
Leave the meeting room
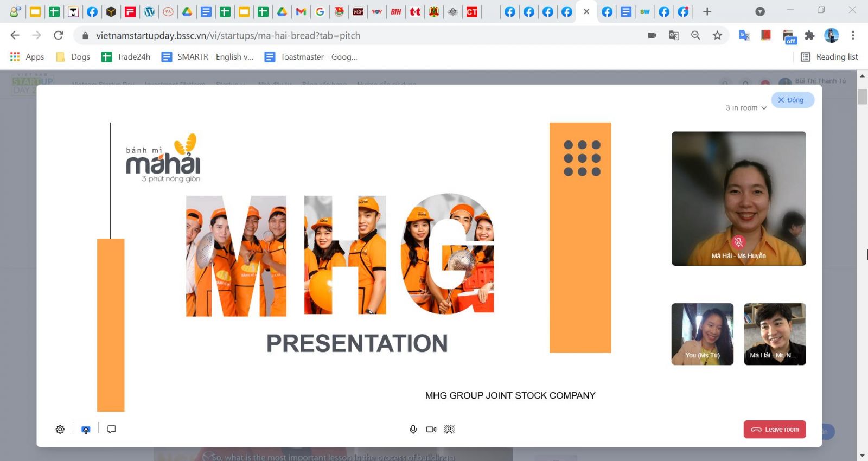pyautogui.click(x=775, y=429)
